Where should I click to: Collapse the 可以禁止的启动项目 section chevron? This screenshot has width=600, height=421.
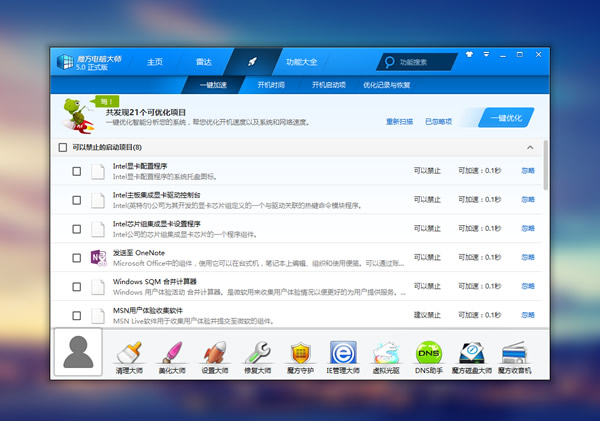[x=530, y=147]
